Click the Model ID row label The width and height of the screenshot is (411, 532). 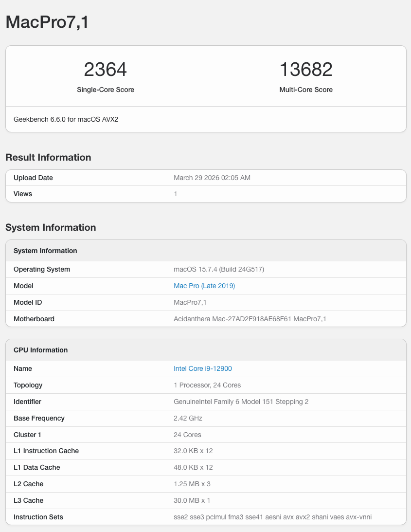pyautogui.click(x=28, y=302)
